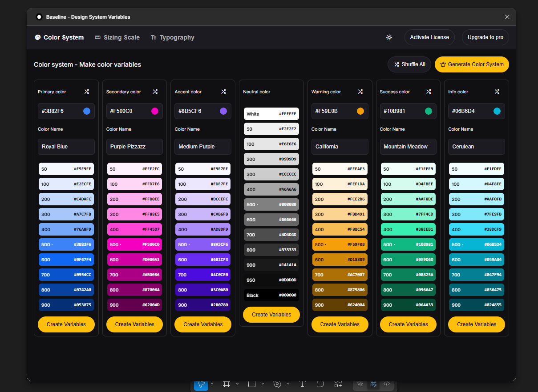Shuffle the Secondary color
The image size is (538, 392).
coord(155,92)
